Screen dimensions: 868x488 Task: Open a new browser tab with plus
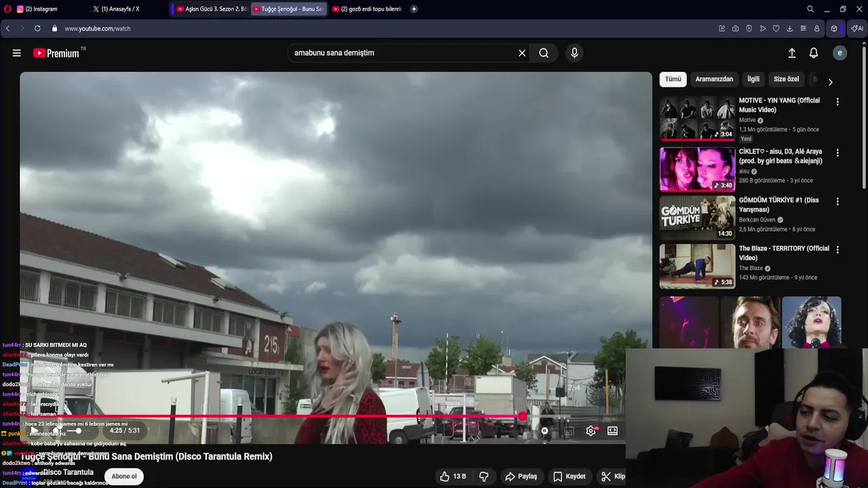pyautogui.click(x=414, y=9)
